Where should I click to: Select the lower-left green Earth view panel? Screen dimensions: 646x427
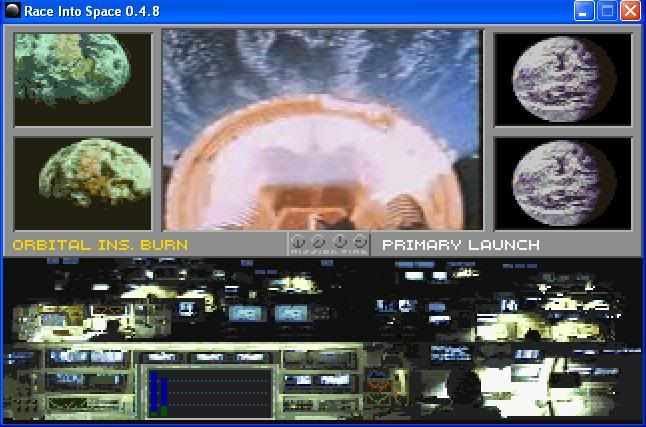[x=83, y=184]
